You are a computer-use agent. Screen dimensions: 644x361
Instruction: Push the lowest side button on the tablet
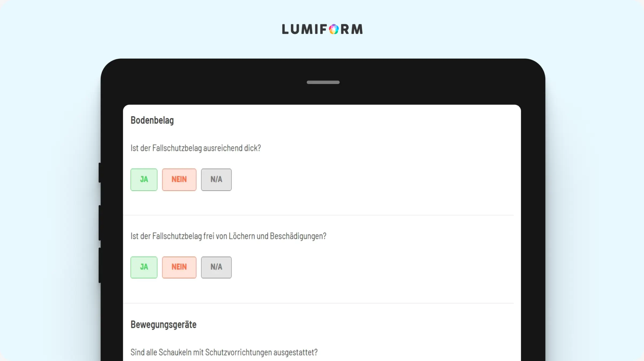point(100,265)
